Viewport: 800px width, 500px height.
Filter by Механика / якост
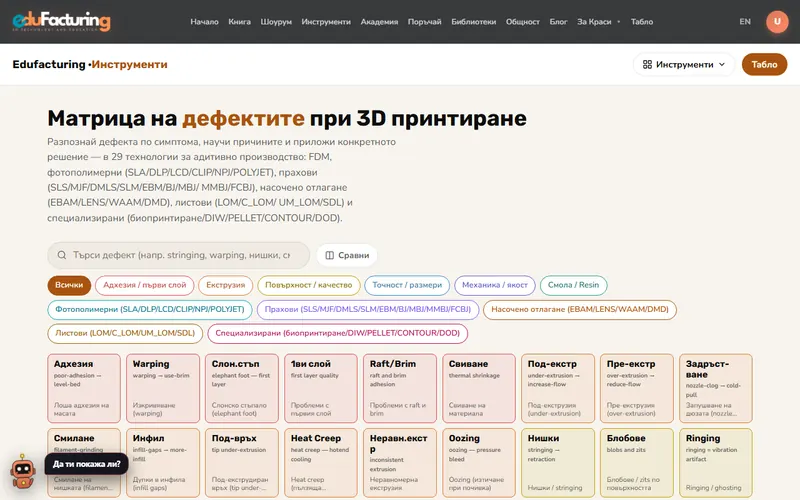495,285
